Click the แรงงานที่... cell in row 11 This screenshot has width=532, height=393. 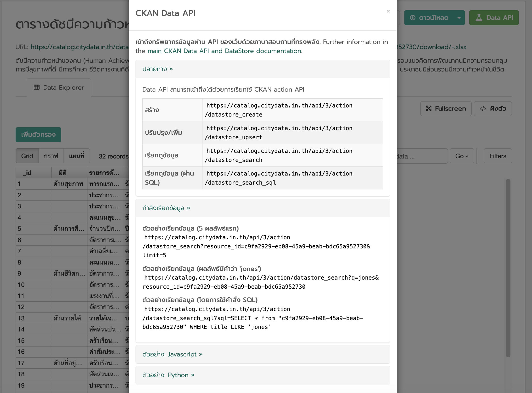(x=105, y=296)
